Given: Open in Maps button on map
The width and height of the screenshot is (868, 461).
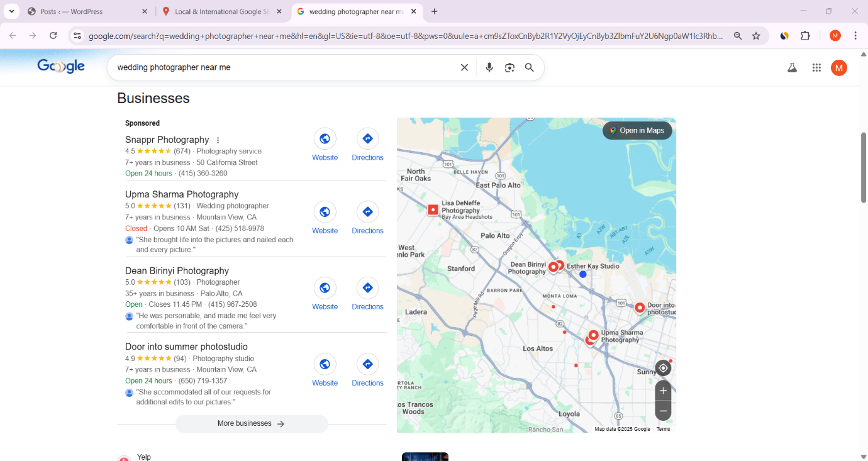Looking at the screenshot, I should point(637,130).
